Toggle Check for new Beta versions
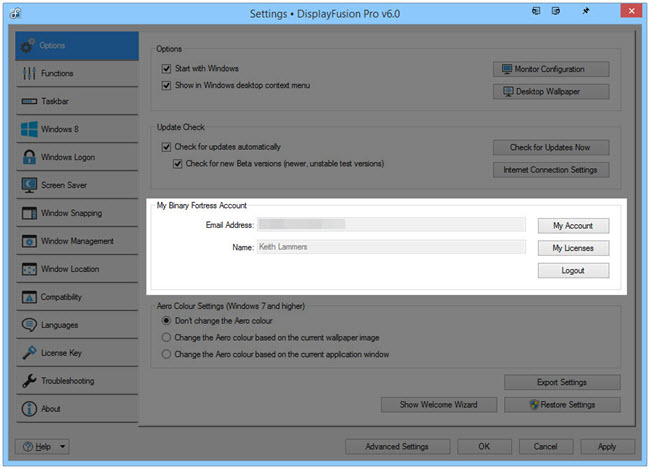 point(177,164)
